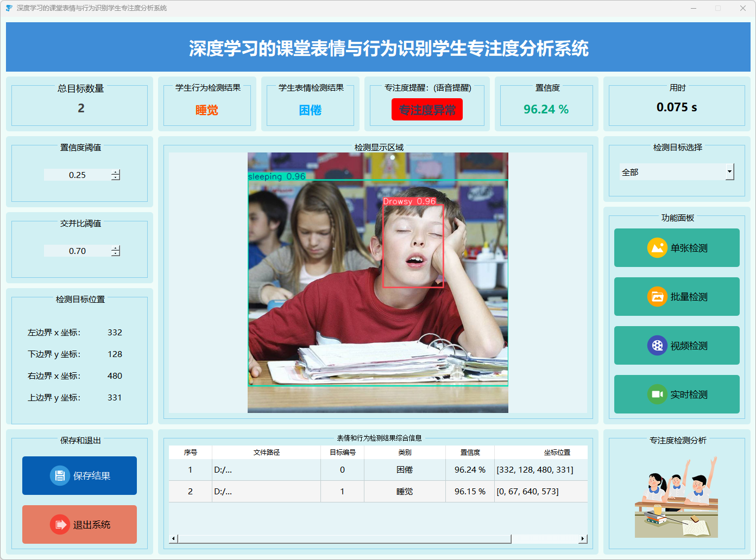The image size is (756, 560).
Task: Click the 类别 column header
Action: pos(405,452)
